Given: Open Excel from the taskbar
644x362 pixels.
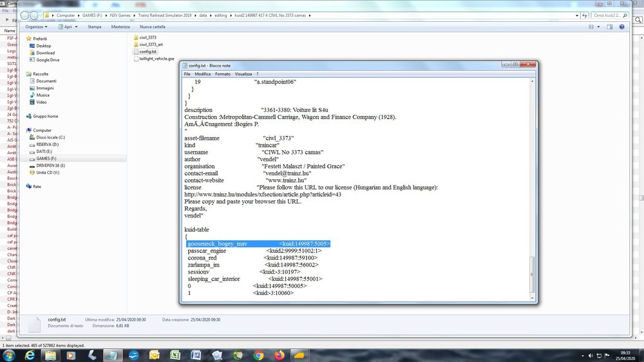Looking at the screenshot, I should pyautogui.click(x=175, y=356).
